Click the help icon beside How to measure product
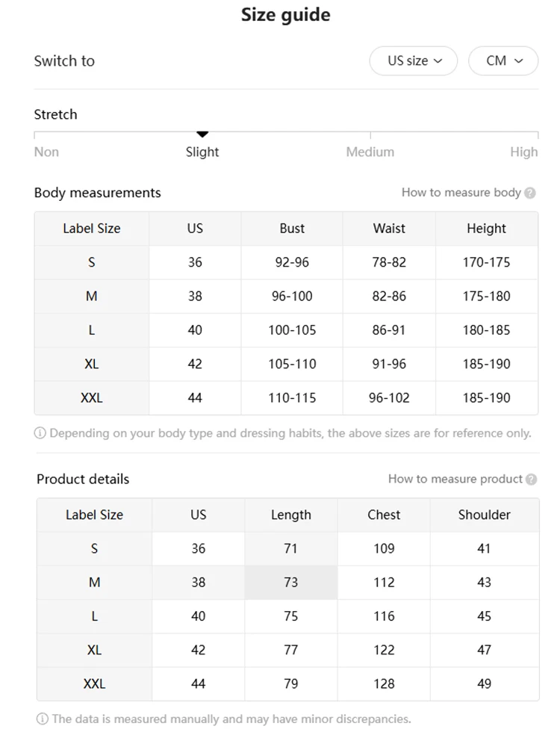The height and width of the screenshot is (747, 560). 532,480
